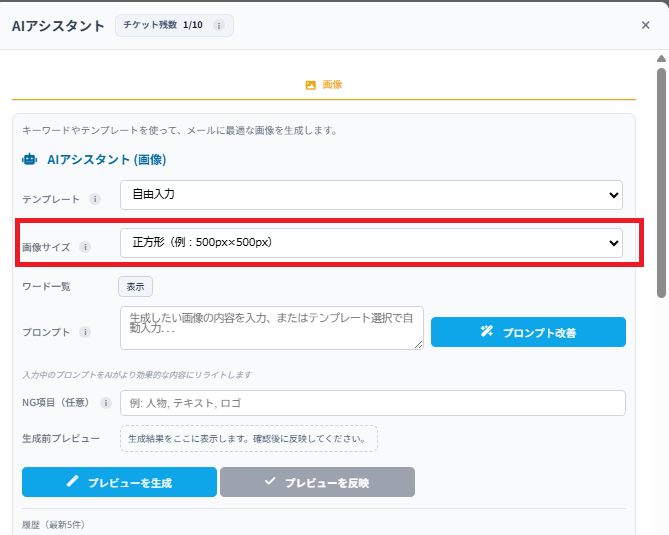Close the AIアシスタント dialog
This screenshot has width=669, height=535.
point(646,25)
